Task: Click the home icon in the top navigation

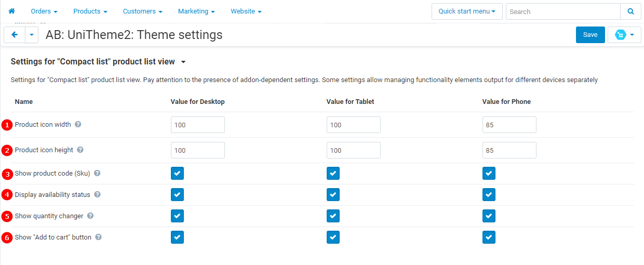Action: click(11, 11)
